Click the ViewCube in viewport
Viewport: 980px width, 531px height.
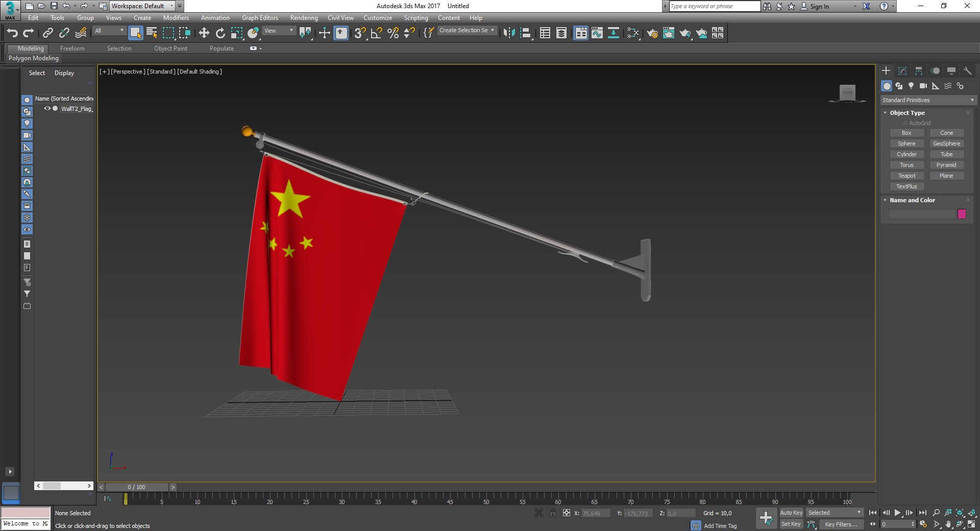pyautogui.click(x=847, y=92)
